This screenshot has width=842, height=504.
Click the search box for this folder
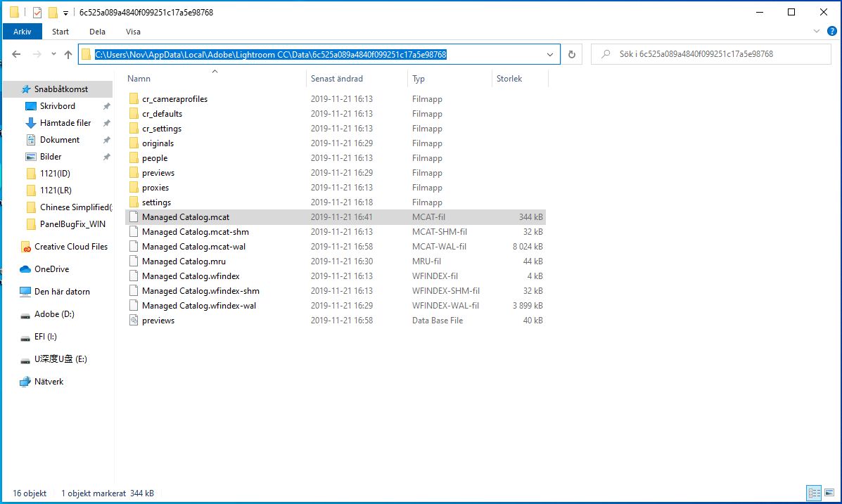coord(711,54)
